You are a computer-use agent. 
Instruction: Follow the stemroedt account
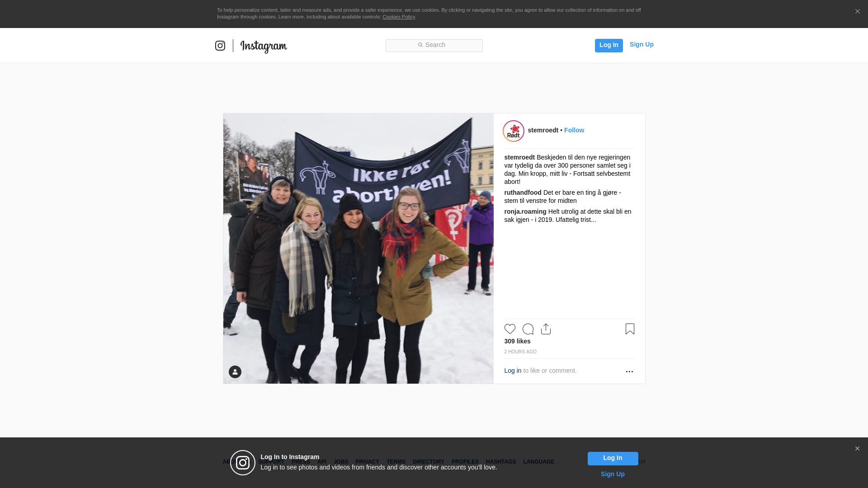click(574, 130)
